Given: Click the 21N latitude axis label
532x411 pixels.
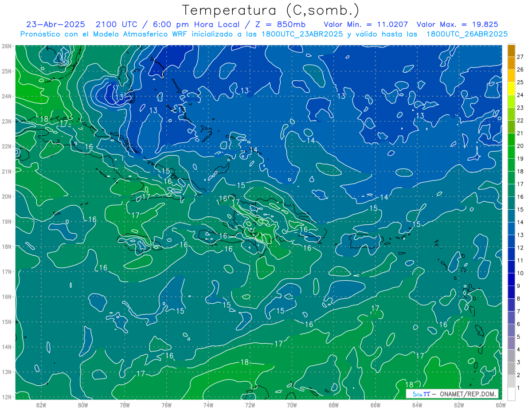Looking at the screenshot, I should click(x=6, y=171).
